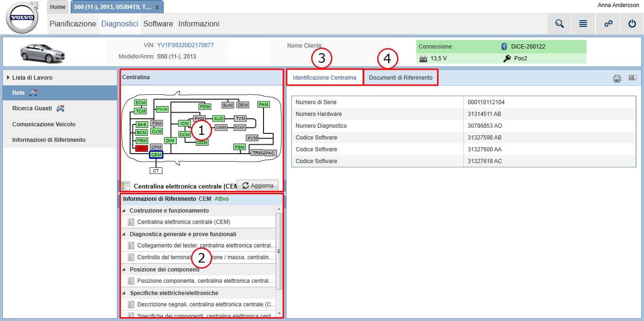This screenshot has height=321, width=644.
Task: Select the ECM node in network diagram
Action: coord(140,102)
